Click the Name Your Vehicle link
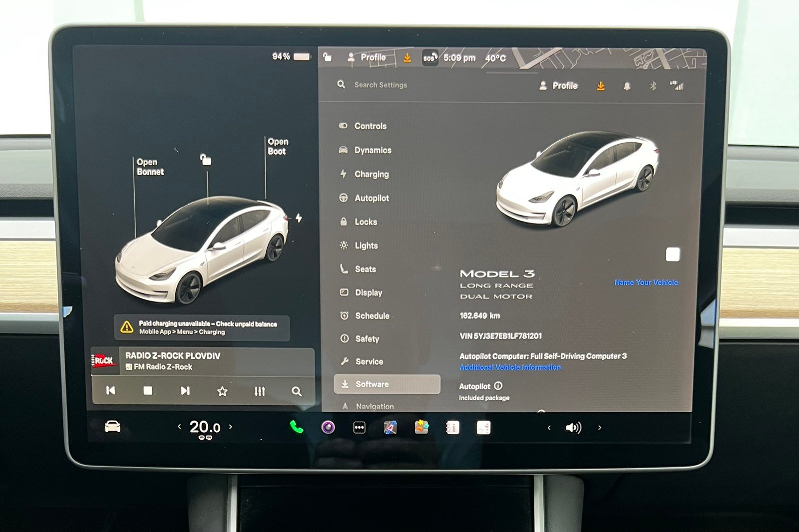The image size is (799, 532). 646,282
